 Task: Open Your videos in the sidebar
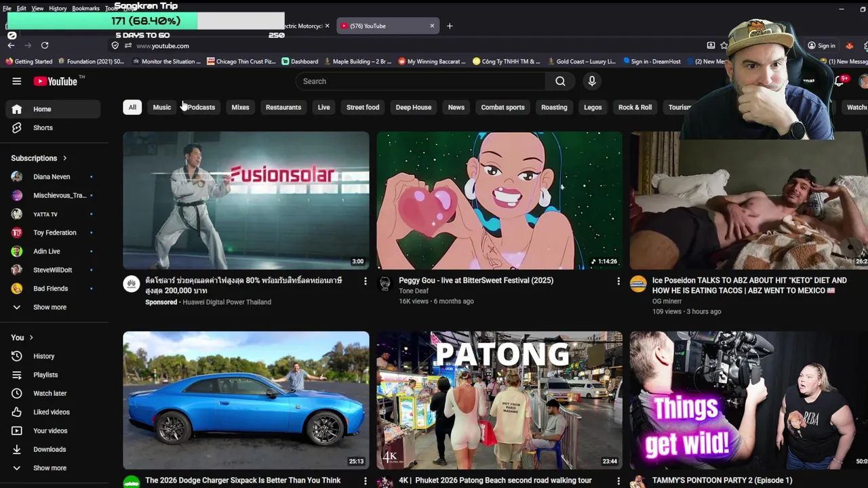point(54,430)
